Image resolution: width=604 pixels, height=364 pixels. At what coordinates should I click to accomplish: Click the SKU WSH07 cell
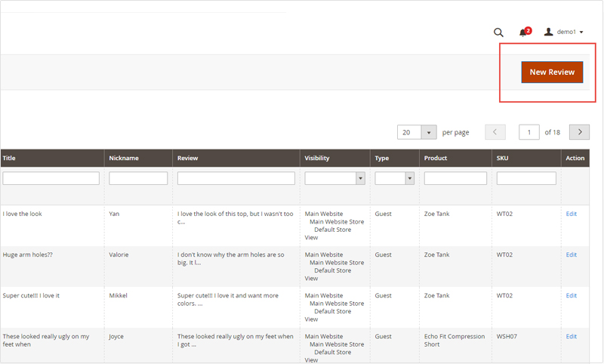507,336
